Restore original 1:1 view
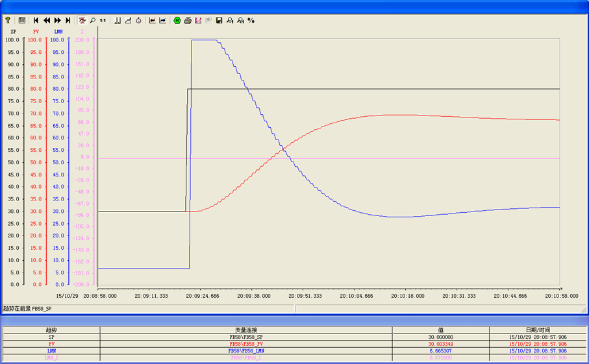The width and height of the screenshot is (589, 364). pyautogui.click(x=103, y=20)
